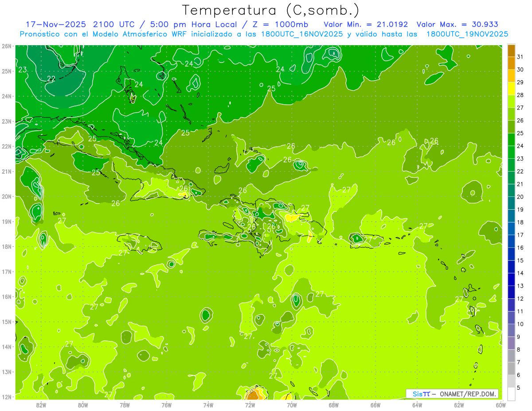Click the '62W' longitude axis label
This screenshot has width=532, height=411.
(459, 404)
